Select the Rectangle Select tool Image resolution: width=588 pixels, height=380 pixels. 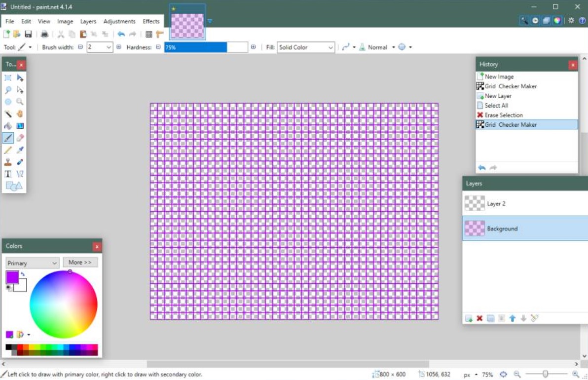click(8, 77)
